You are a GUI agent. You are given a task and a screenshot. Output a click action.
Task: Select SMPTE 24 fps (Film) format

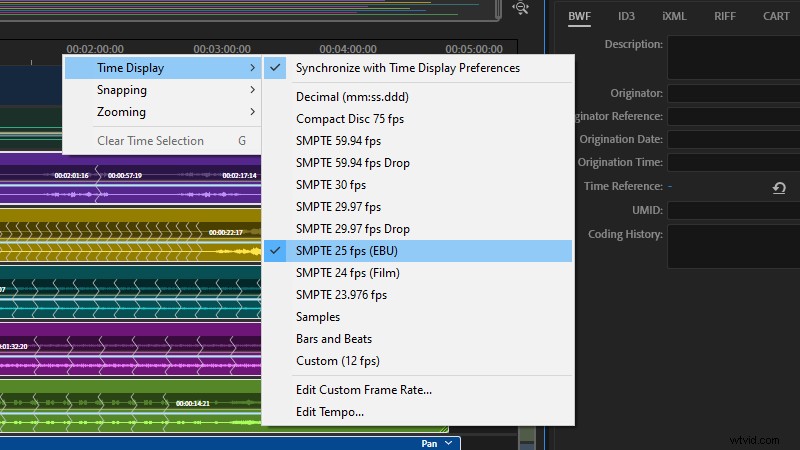click(x=418, y=273)
